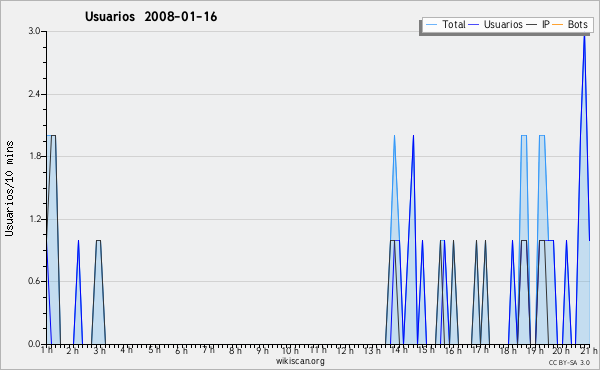Viewport: 600px width, 370px height.
Task: Click the '6 h' x-axis label
Action: coord(181,350)
